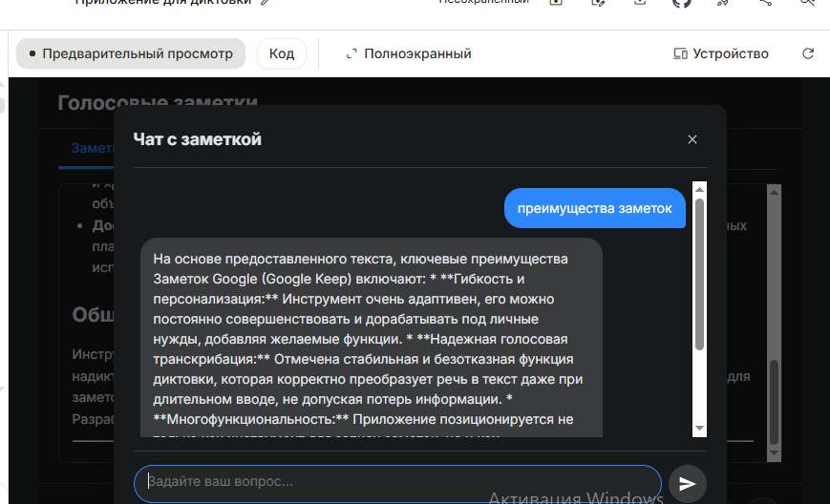Click the assistant reply about Google Keep
The width and height of the screenshot is (830, 504).
372,339
